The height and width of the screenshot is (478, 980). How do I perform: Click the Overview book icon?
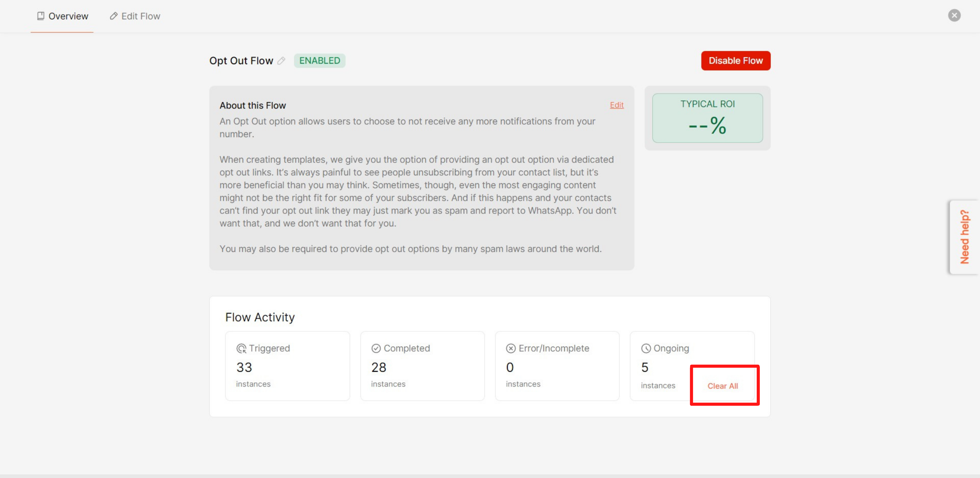(x=41, y=16)
